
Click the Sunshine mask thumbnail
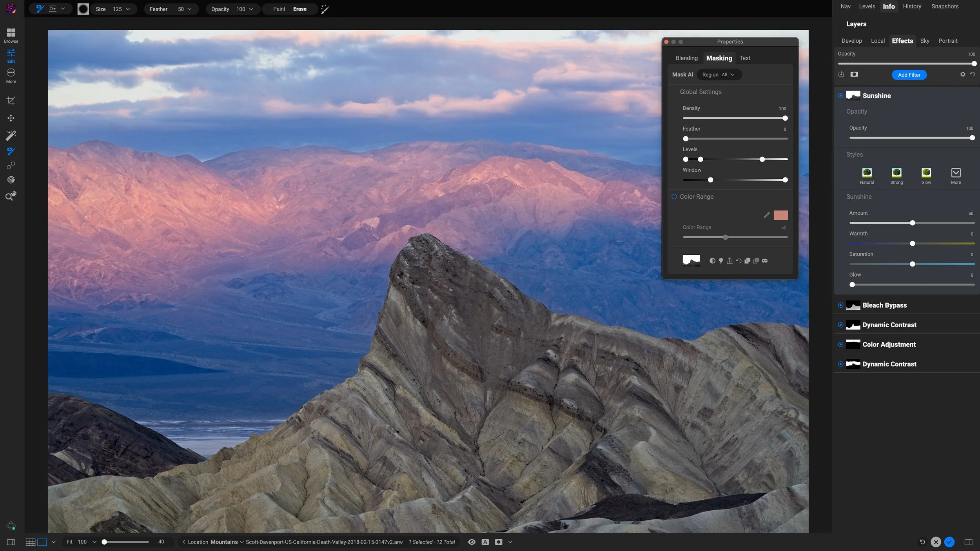853,95
